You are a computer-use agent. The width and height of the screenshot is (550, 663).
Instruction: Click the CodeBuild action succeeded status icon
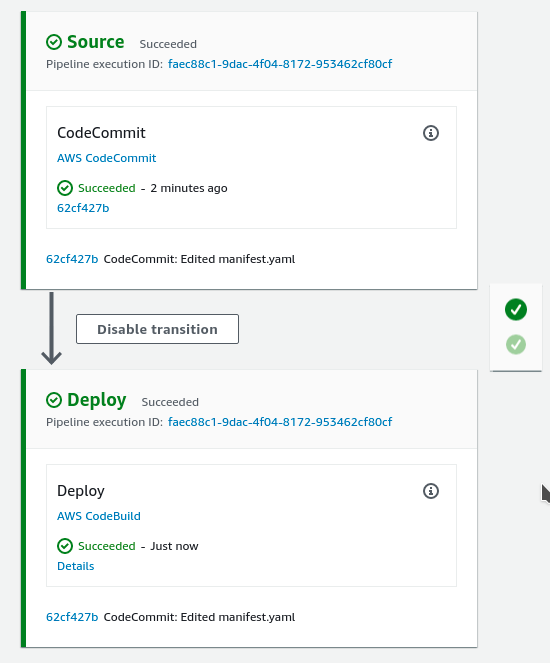65,546
